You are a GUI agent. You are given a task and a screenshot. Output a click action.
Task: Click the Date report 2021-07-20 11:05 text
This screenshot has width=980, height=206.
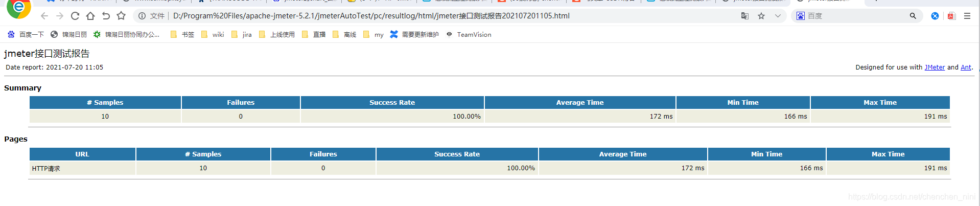(x=54, y=67)
